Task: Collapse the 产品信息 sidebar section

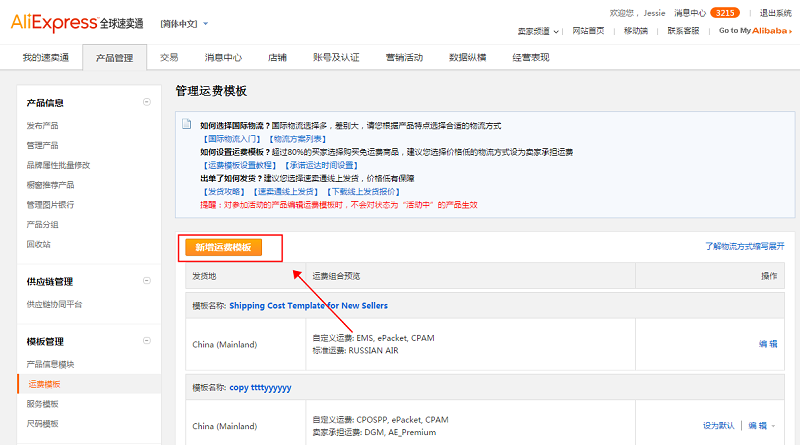Action: tap(147, 102)
